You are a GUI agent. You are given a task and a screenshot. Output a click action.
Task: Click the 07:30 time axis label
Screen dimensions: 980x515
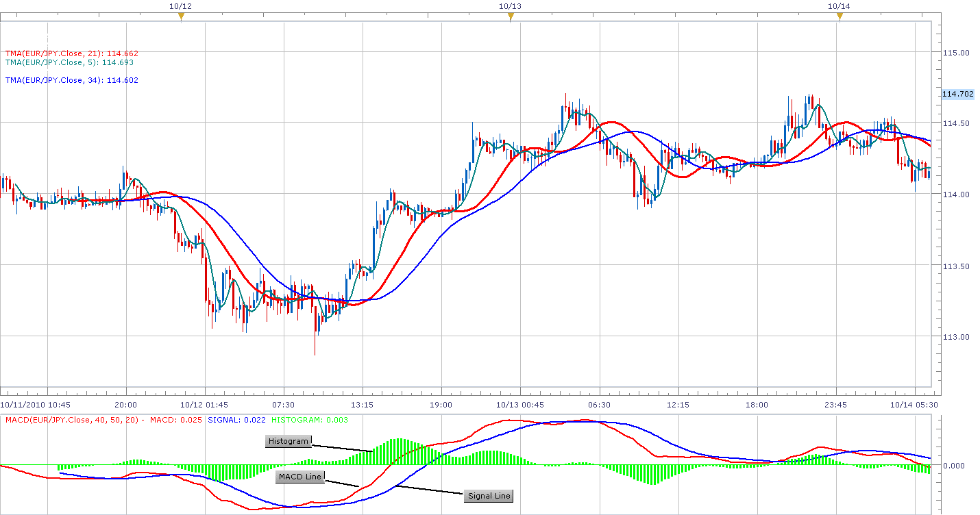(x=283, y=405)
